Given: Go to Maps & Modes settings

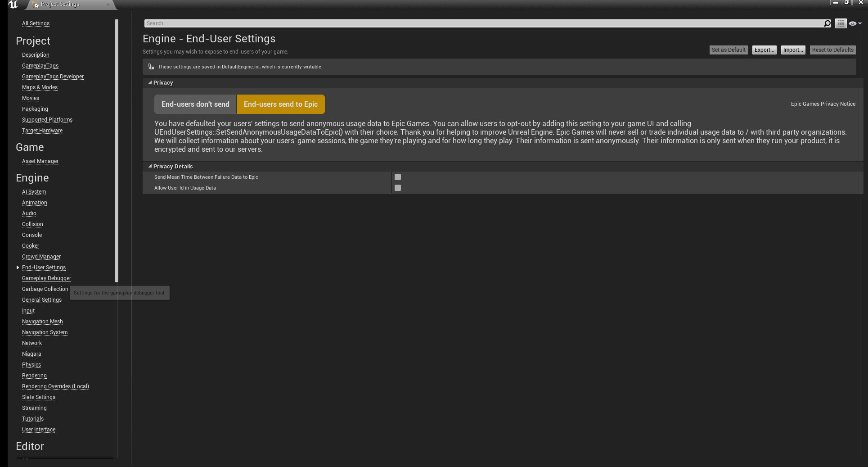Looking at the screenshot, I should [x=40, y=87].
